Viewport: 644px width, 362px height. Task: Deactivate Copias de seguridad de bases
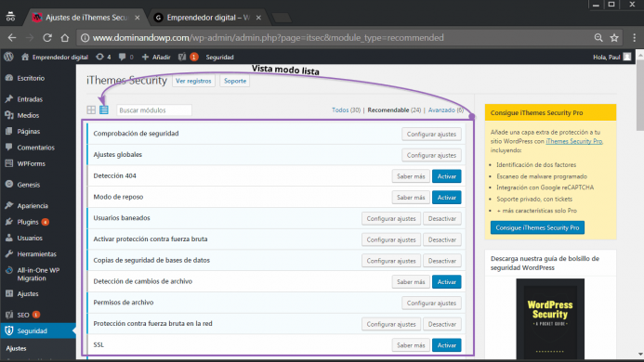[442, 261]
